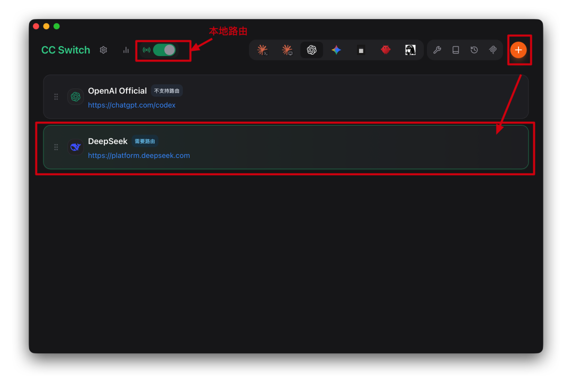Select the portrait avatar app tab
This screenshot has width=572, height=392.
410,50
